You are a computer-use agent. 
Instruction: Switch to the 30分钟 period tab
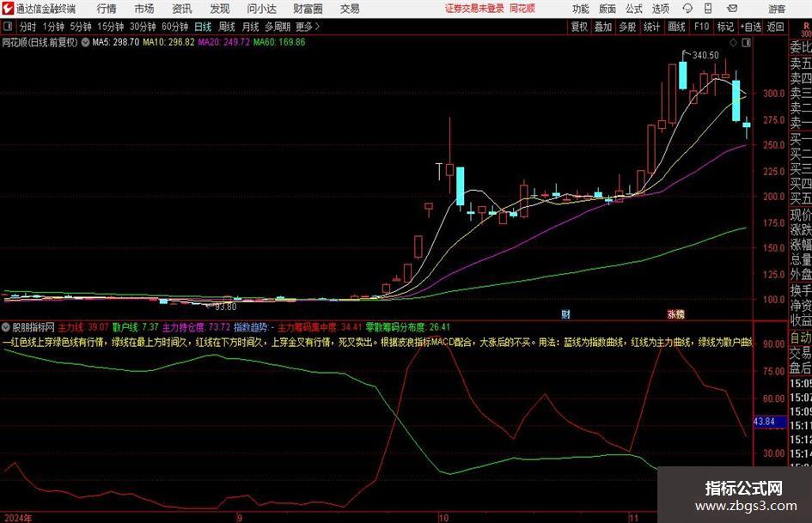[143, 27]
